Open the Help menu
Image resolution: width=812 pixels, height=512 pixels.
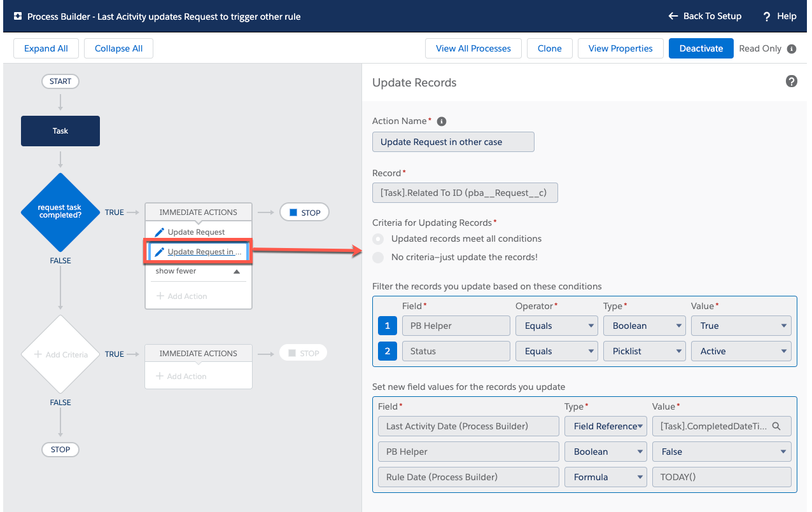tap(779, 16)
